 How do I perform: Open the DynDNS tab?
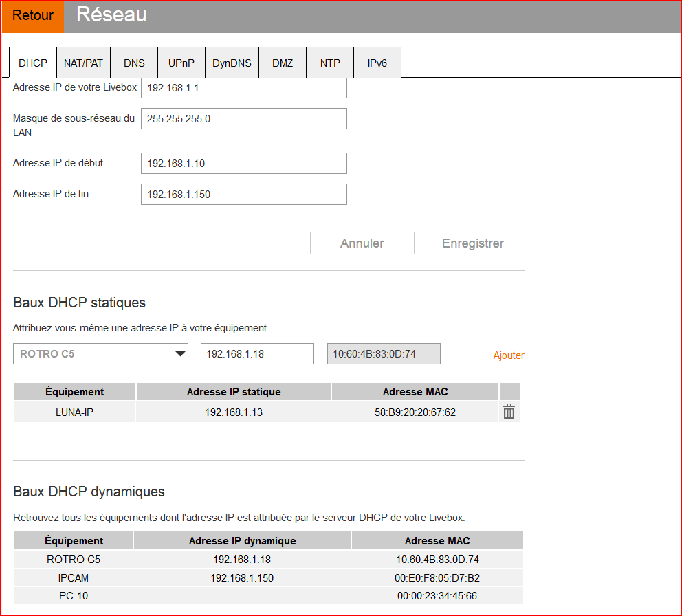coord(232,63)
